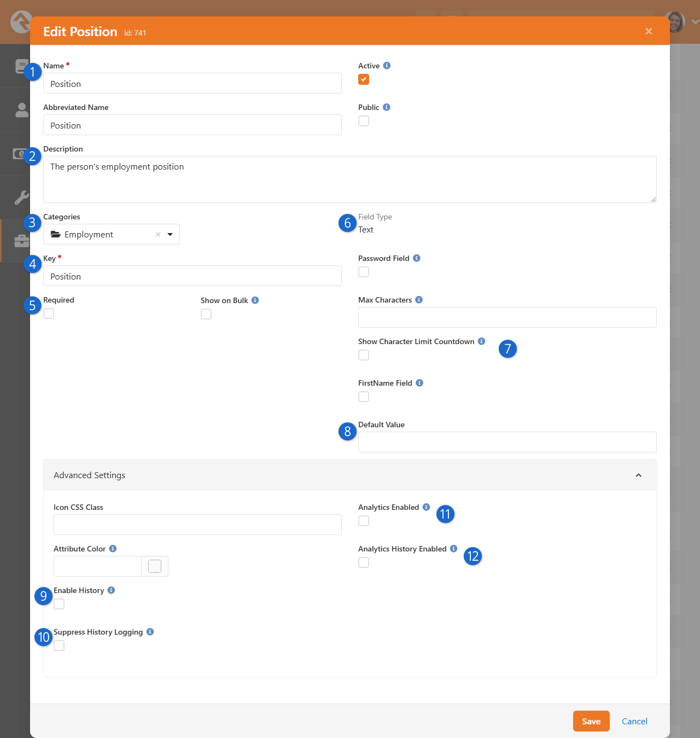Click the Show on Bulk info icon

click(x=255, y=300)
